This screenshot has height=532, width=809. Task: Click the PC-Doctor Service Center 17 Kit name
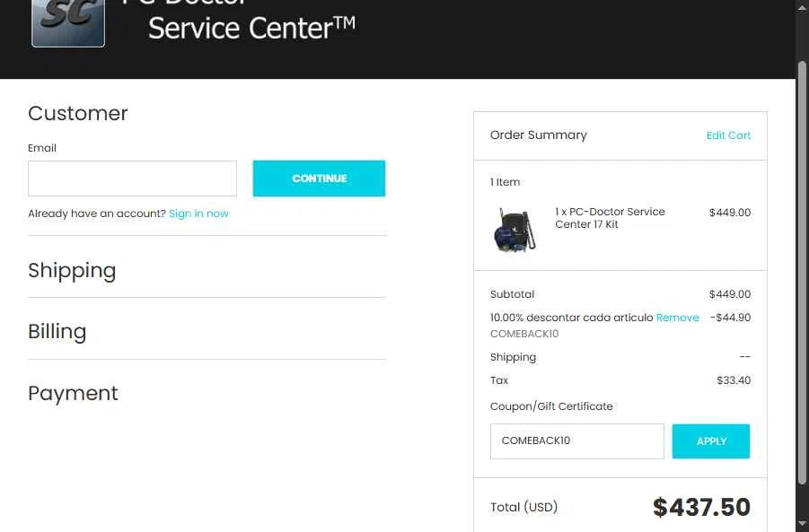(x=610, y=218)
